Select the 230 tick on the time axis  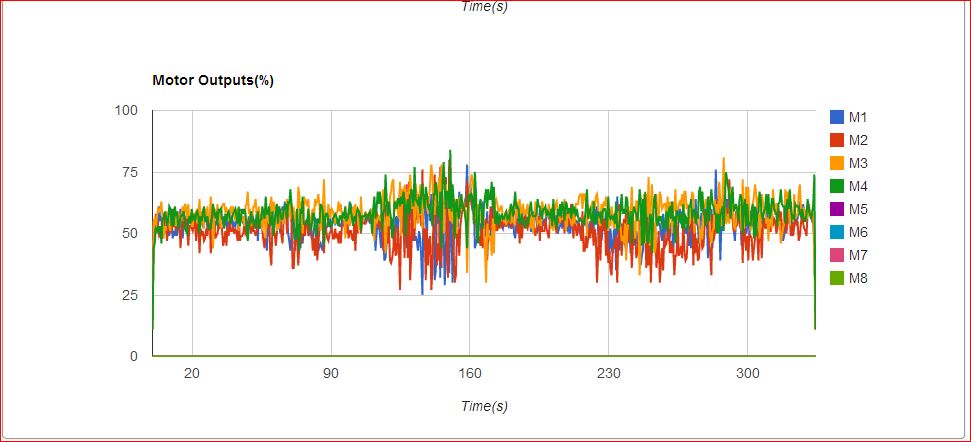point(609,374)
